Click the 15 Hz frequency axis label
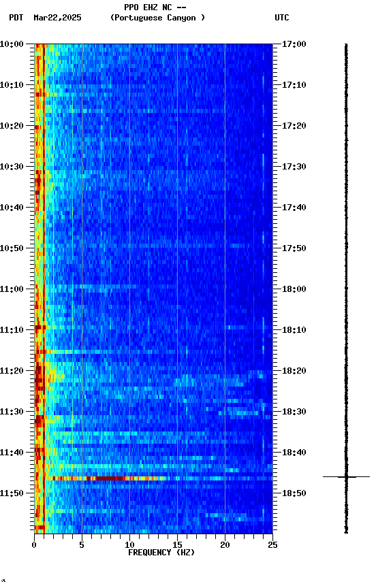 pos(177,545)
